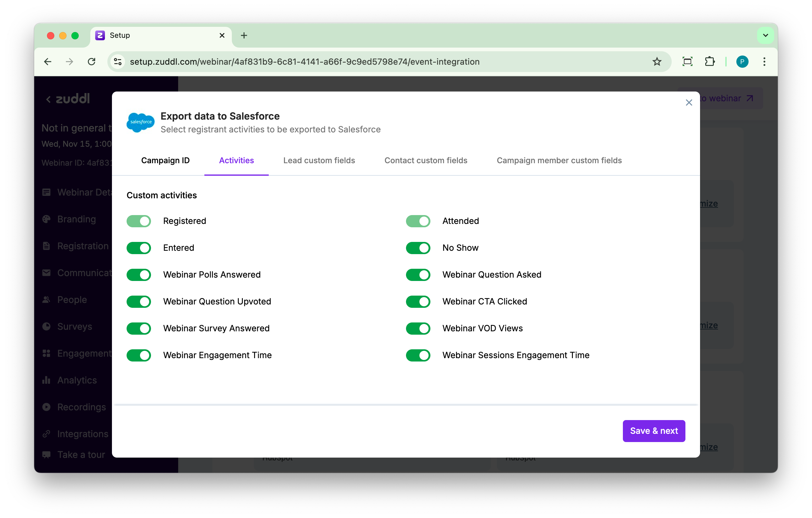Image resolution: width=812 pixels, height=518 pixels.
Task: Click the Save & next button
Action: (x=653, y=431)
